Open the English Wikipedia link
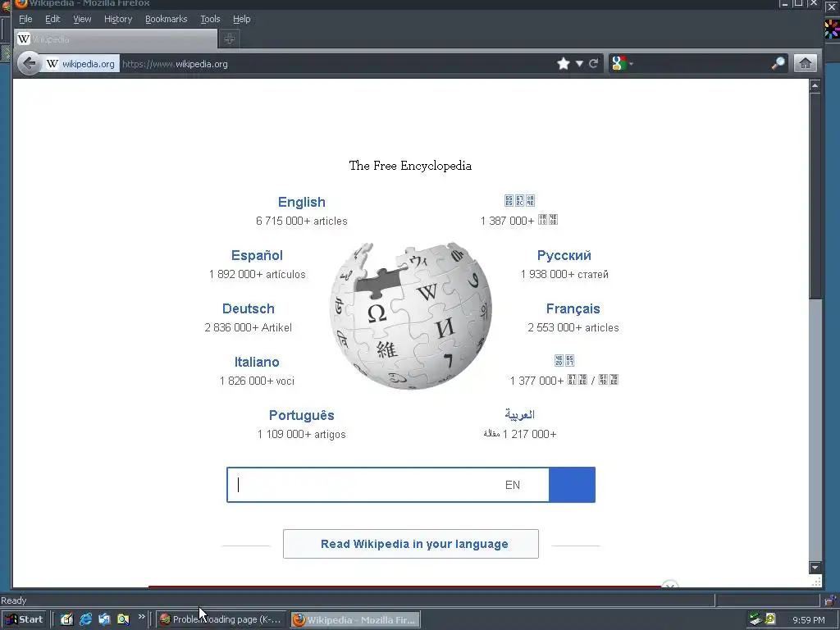Image resolution: width=840 pixels, height=630 pixels. point(302,202)
